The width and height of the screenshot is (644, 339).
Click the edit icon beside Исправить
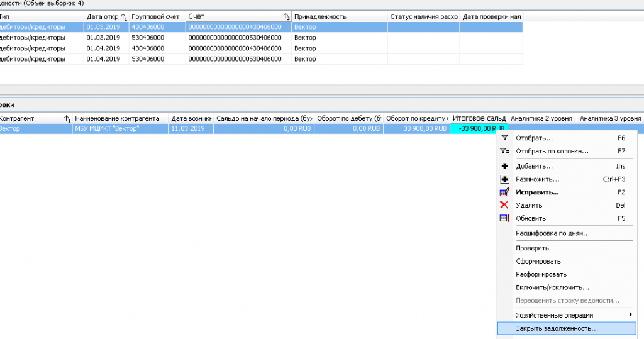point(504,192)
